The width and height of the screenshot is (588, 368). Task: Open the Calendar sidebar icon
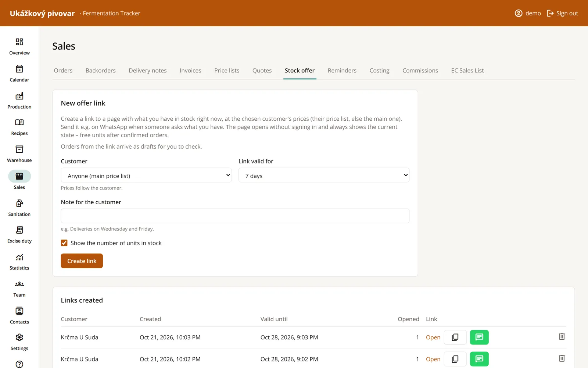19,69
